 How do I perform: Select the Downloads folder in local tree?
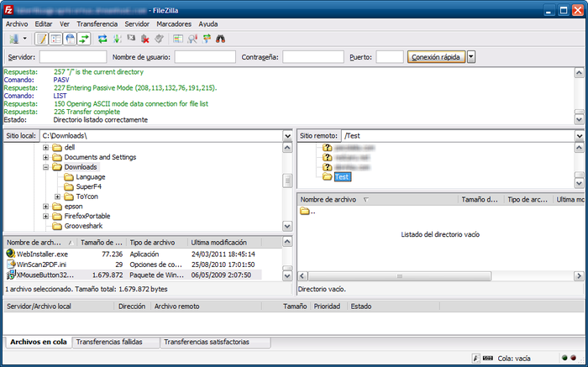click(x=81, y=167)
